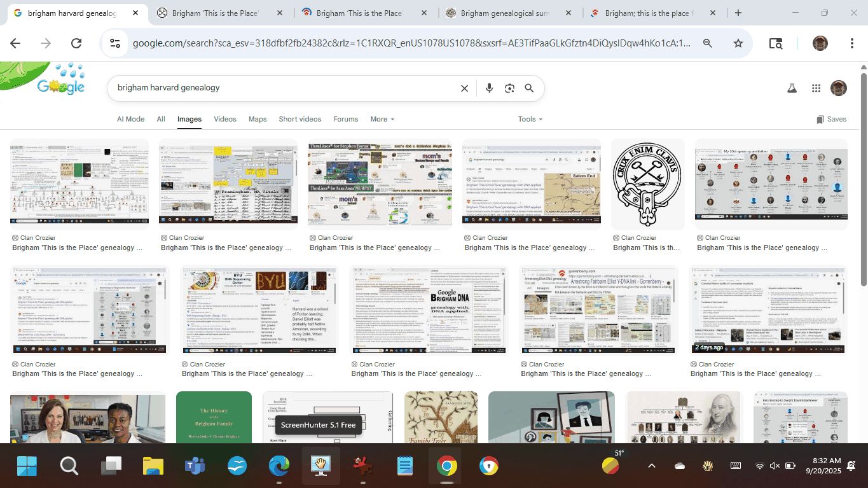Viewport: 868px width, 488px height.
Task: Click the voice search microphone icon
Action: tap(489, 88)
